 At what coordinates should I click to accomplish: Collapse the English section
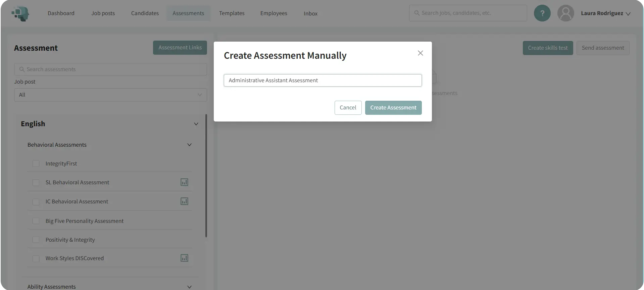(x=196, y=124)
